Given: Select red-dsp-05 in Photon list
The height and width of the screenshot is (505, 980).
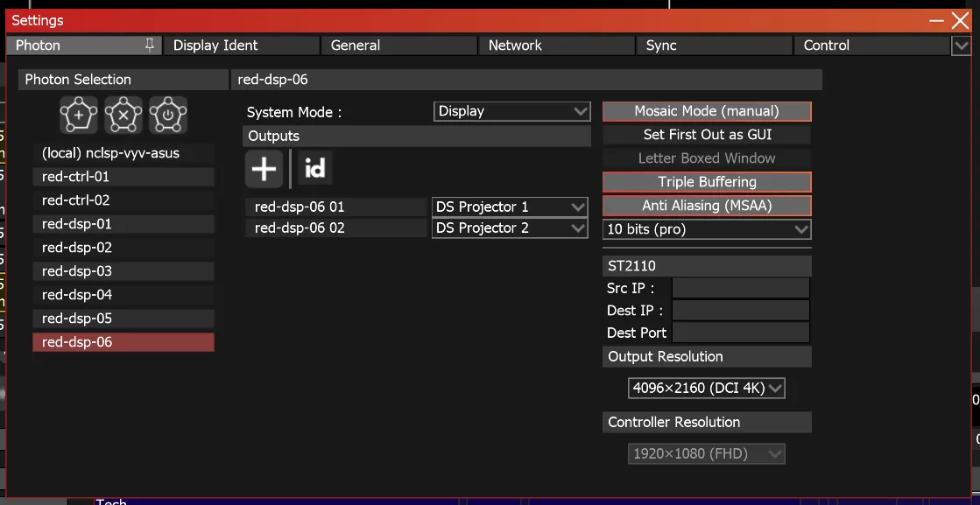Looking at the screenshot, I should (123, 319).
